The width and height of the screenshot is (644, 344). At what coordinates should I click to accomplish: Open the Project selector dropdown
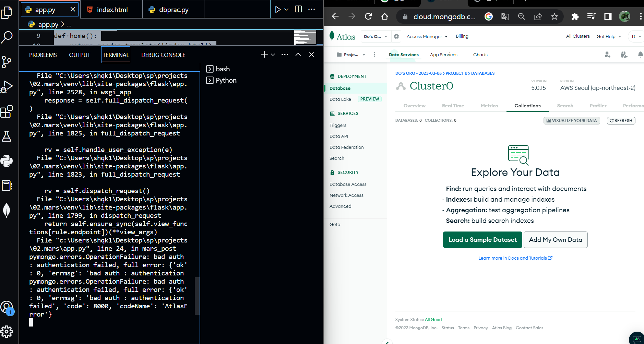[x=351, y=55]
